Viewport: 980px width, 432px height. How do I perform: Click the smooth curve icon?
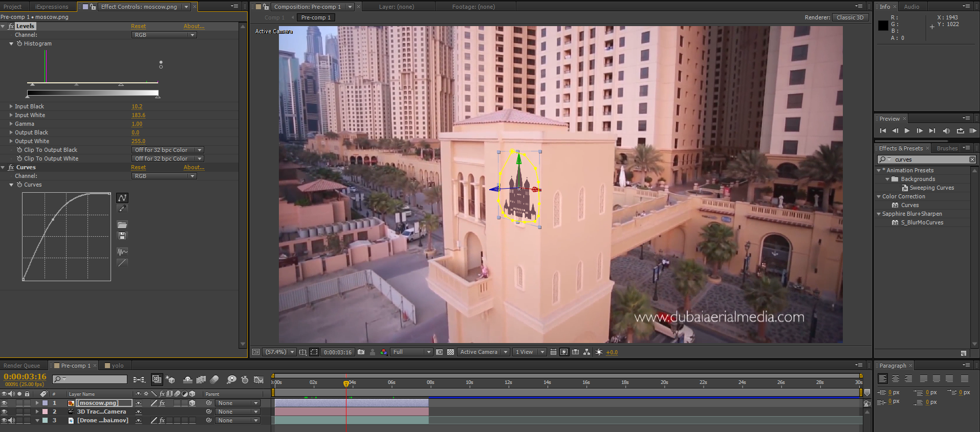point(122,252)
